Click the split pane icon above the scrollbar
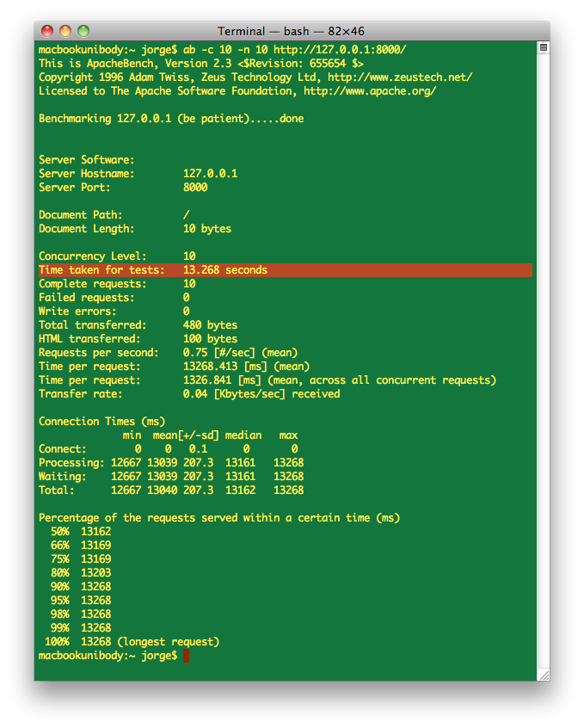Viewport: 584px width, 728px height. 544,47
